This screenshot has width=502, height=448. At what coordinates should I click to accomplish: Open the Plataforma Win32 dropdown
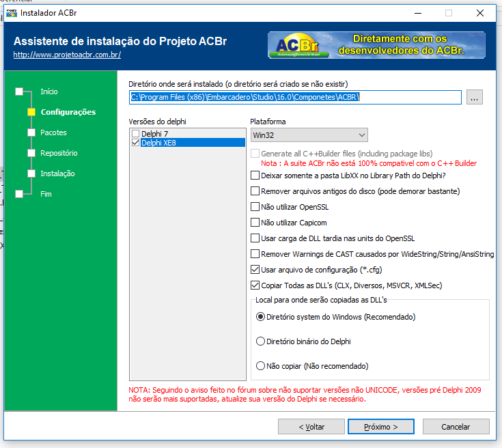309,135
